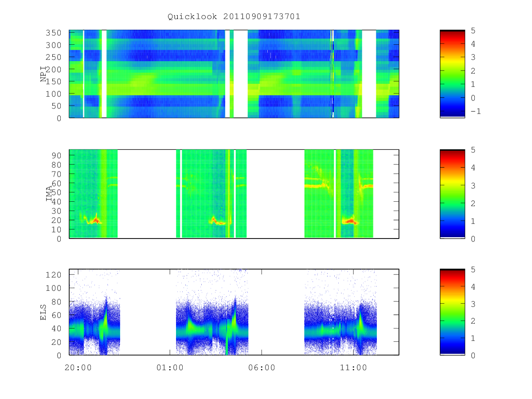Click the 350 tick on NPI axis

[x=53, y=33]
